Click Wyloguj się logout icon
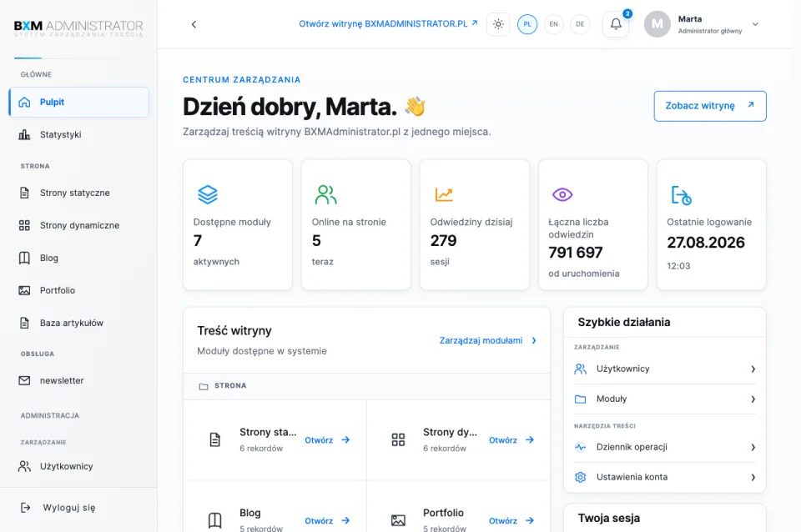The width and height of the screenshot is (801, 532). [26, 508]
